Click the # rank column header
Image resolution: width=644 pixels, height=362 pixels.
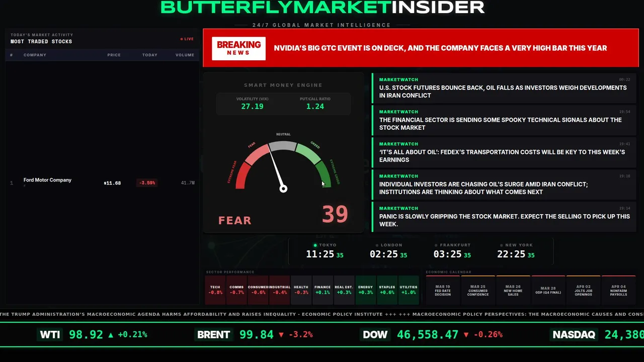coord(12,55)
